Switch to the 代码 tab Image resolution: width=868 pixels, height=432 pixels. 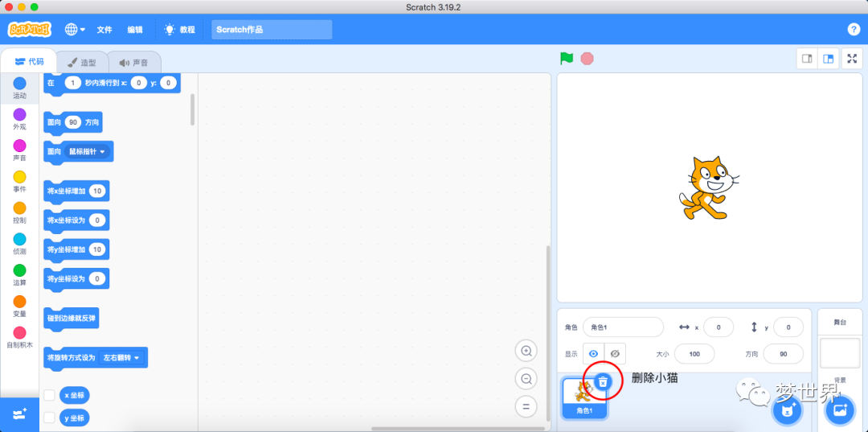pyautogui.click(x=30, y=61)
